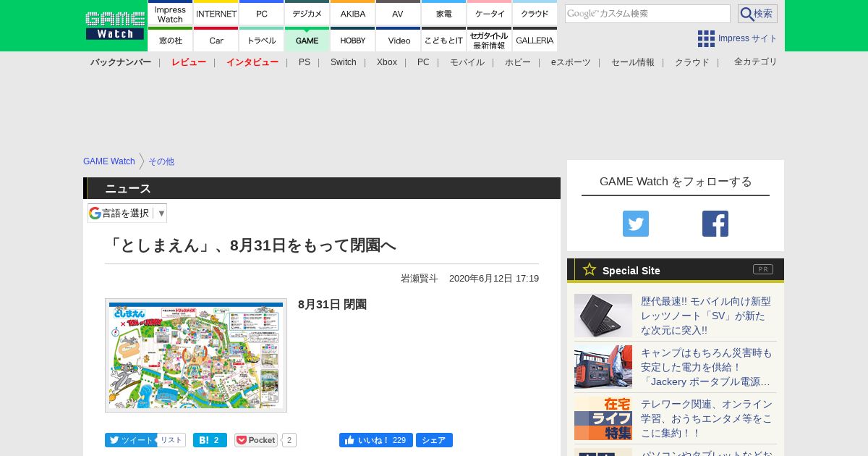
Task: Open the レビュー menu item
Action: click(x=189, y=62)
